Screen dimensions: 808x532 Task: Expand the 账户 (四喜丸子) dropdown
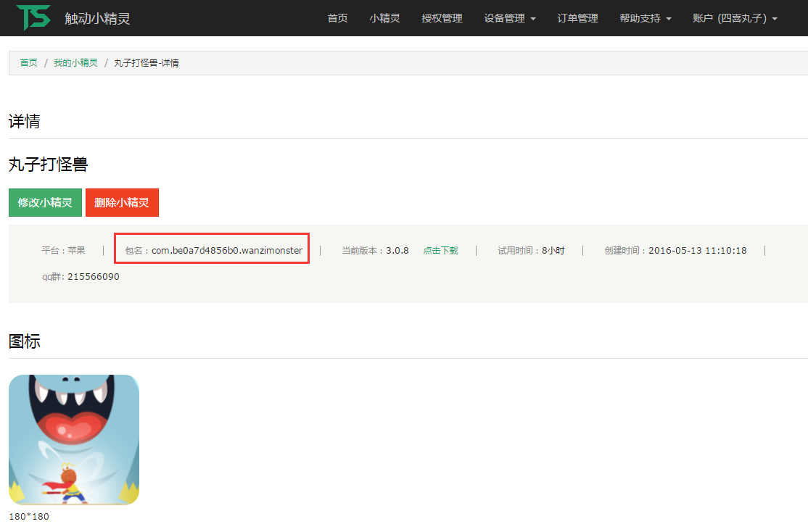(735, 19)
